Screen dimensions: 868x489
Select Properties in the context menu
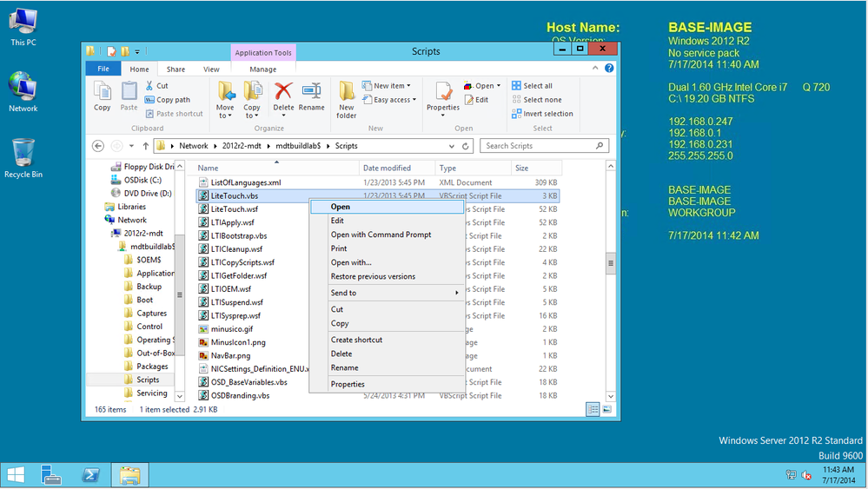coord(387,384)
